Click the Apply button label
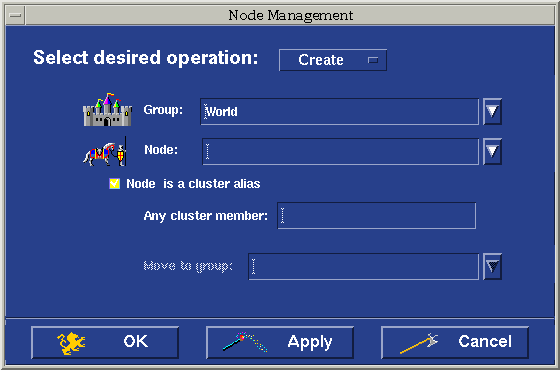The height and width of the screenshot is (370, 560). [x=310, y=342]
